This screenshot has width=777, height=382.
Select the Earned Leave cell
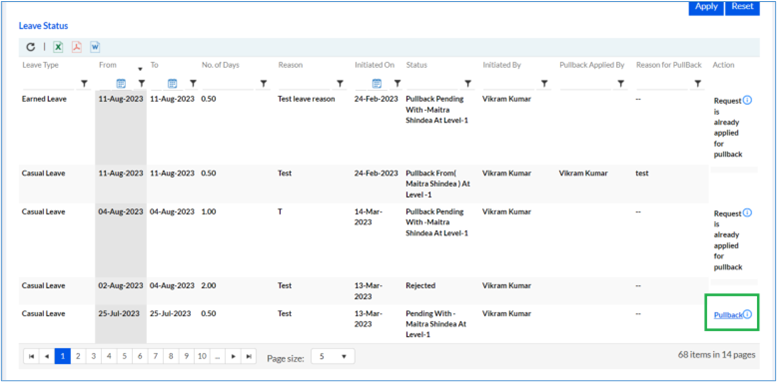click(x=44, y=99)
